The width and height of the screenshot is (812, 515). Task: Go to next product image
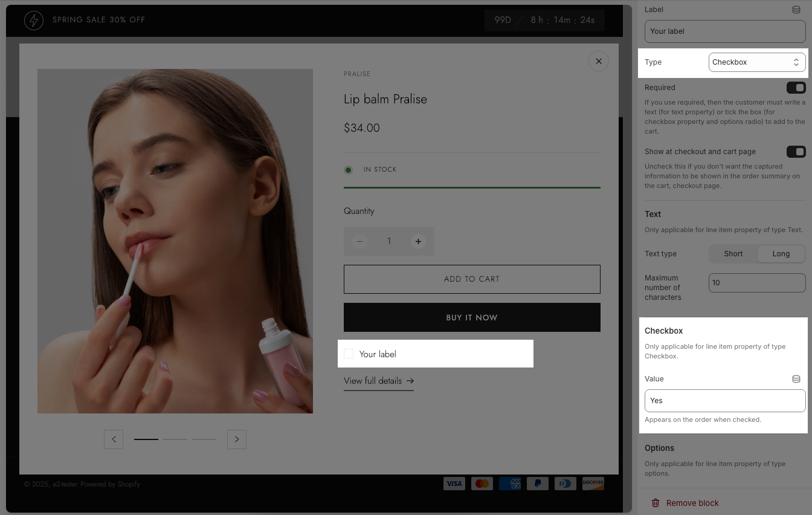point(237,439)
